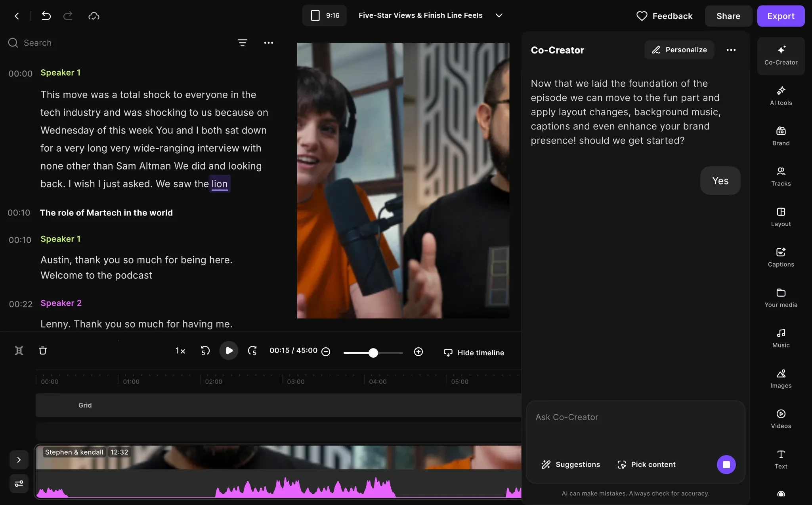Redo the last action

click(68, 16)
